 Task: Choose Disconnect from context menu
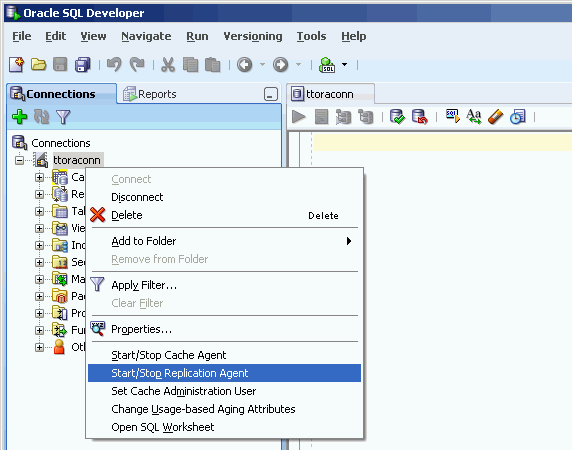pos(224,197)
